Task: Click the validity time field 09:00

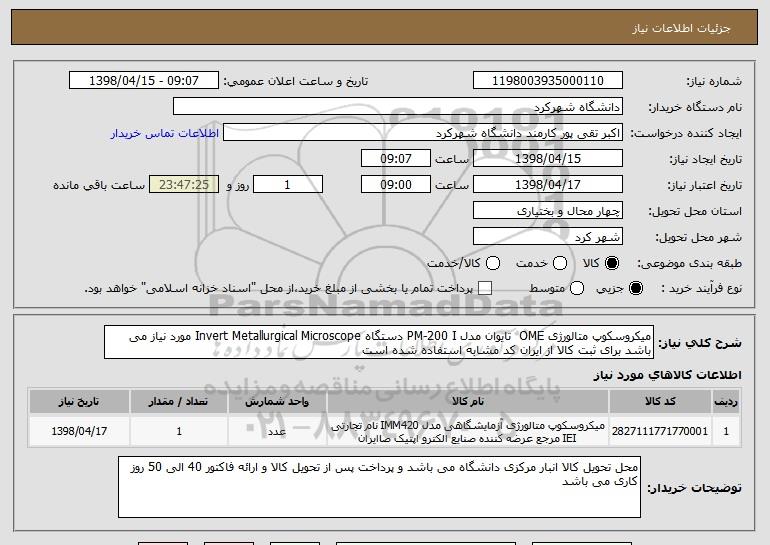Action: coord(396,185)
